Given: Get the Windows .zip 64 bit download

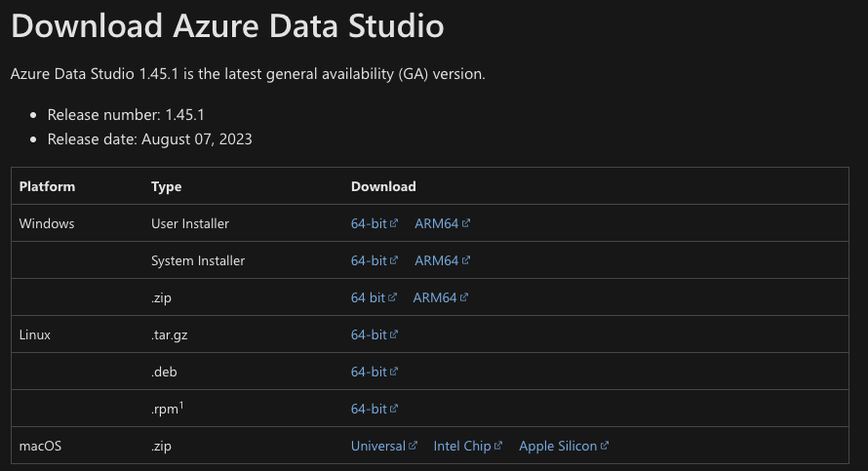Looking at the screenshot, I should 374,297.
